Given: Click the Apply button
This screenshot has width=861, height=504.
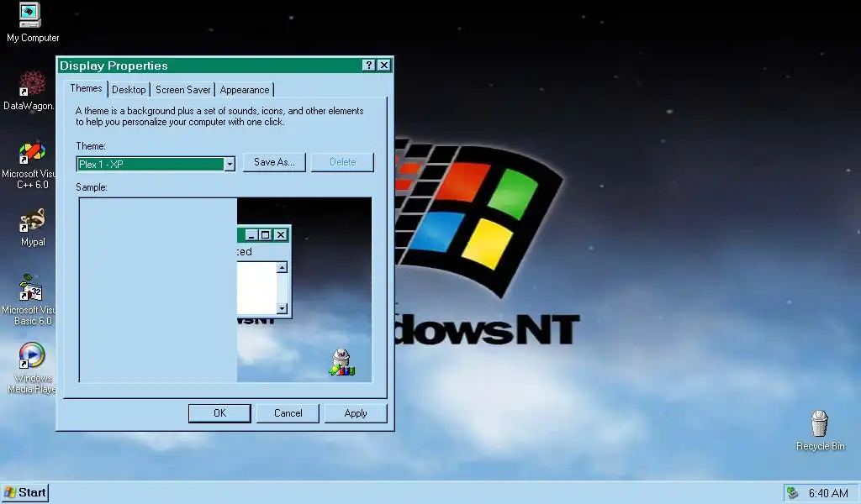Looking at the screenshot, I should [356, 413].
